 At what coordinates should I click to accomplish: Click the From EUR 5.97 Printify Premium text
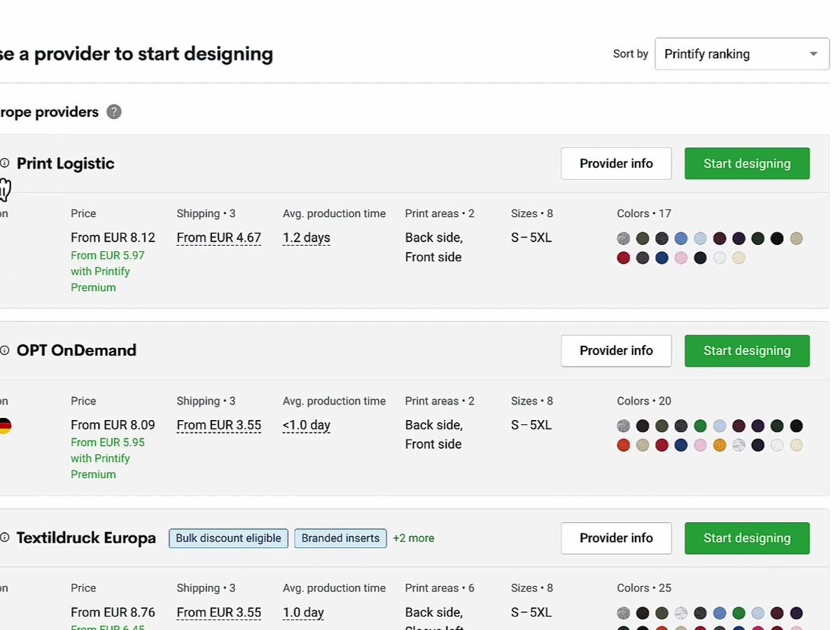click(x=108, y=272)
